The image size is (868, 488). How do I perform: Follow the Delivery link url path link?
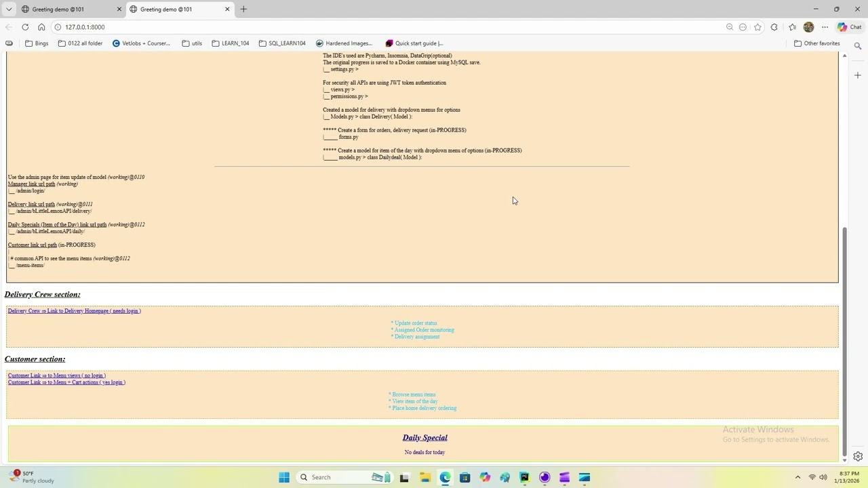tap(31, 204)
